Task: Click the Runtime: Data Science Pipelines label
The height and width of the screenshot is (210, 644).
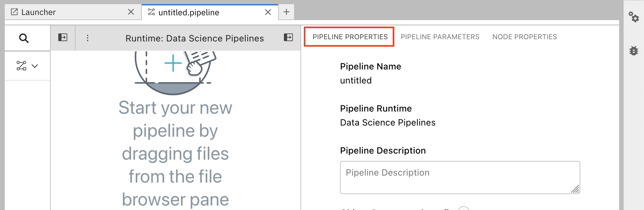Action: (195, 38)
